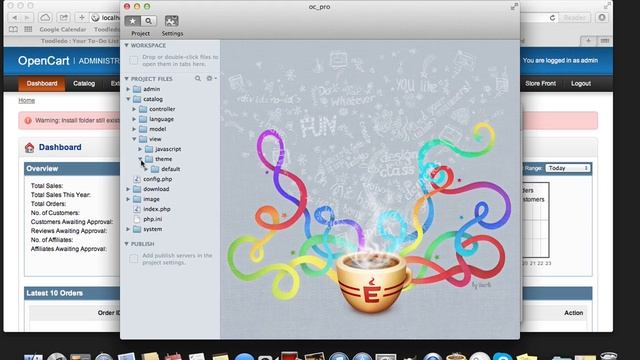
Task: Go back in the Safari window
Action: [15, 18]
